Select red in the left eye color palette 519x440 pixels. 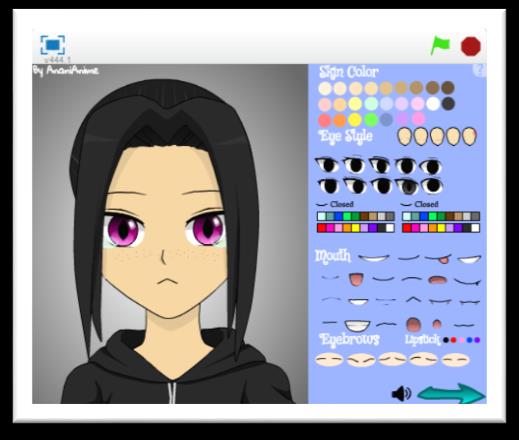[321, 228]
